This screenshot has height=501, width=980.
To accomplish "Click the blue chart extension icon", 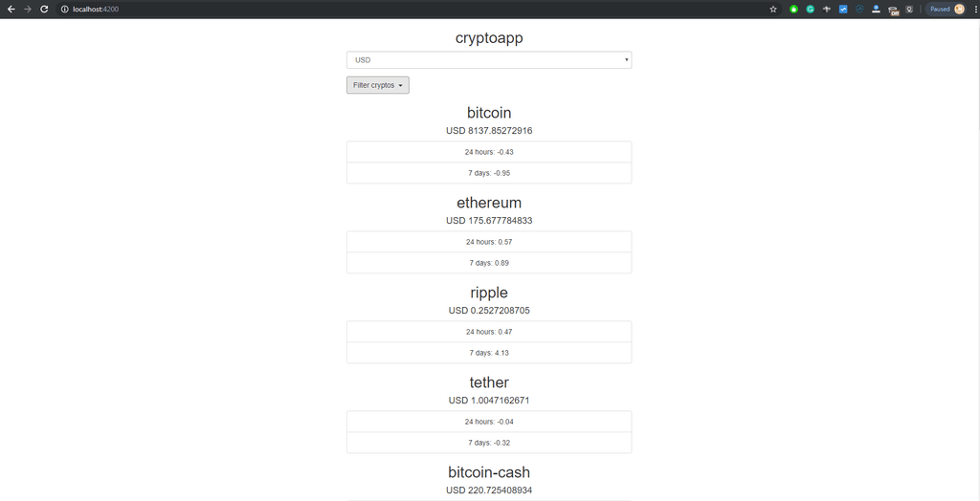I will [x=843, y=9].
